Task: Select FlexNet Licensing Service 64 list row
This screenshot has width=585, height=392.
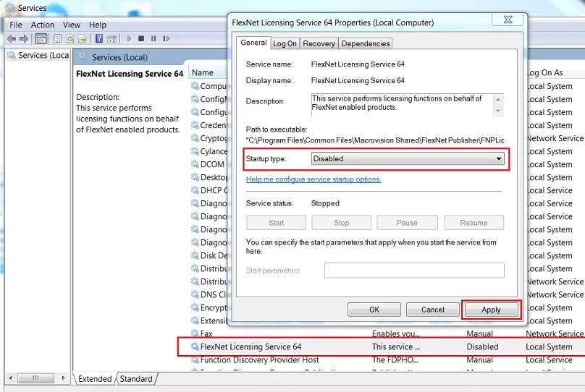Action: [x=381, y=346]
